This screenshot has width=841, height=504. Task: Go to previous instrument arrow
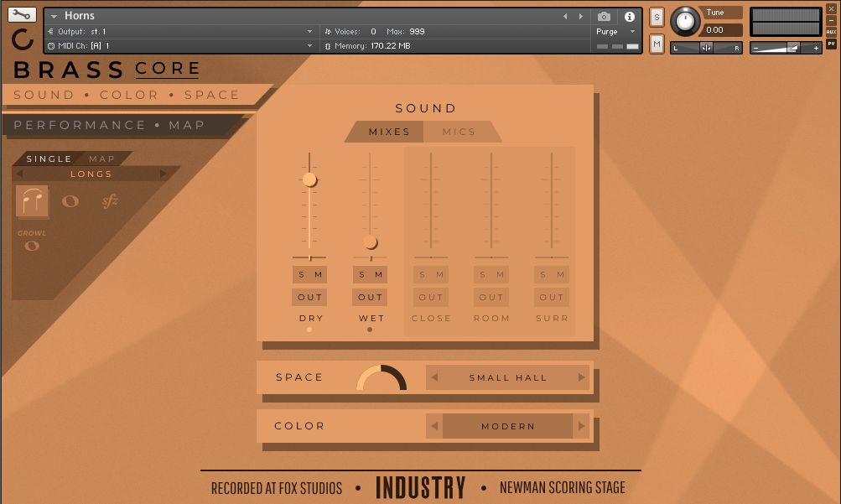[565, 17]
